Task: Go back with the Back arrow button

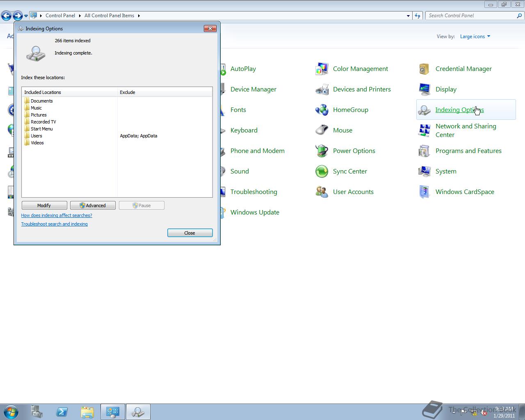Action: pyautogui.click(x=6, y=16)
